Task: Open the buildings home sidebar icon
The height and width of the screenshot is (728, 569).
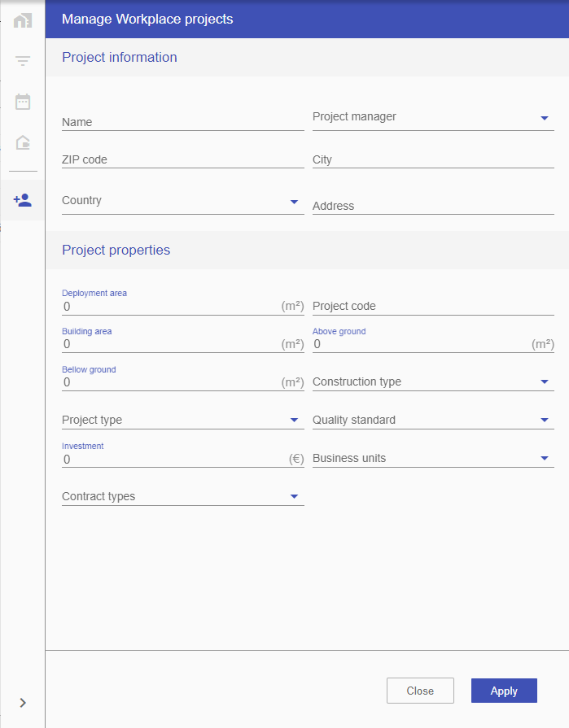Action: [22, 20]
